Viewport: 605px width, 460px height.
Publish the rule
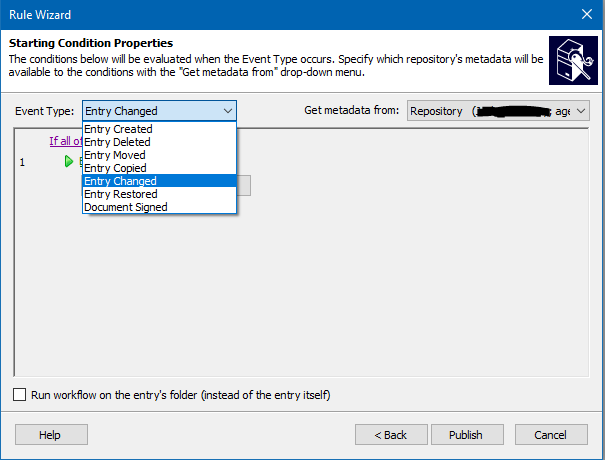[x=467, y=435]
